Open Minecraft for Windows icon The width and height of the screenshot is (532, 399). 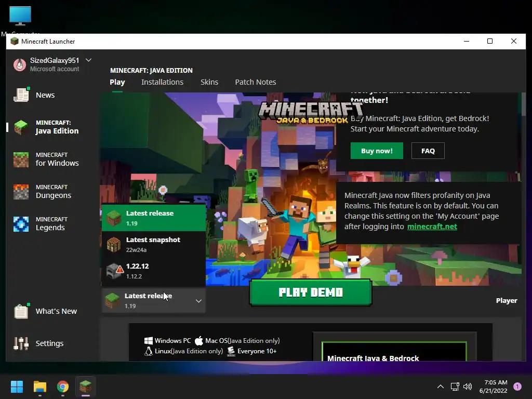point(21,159)
